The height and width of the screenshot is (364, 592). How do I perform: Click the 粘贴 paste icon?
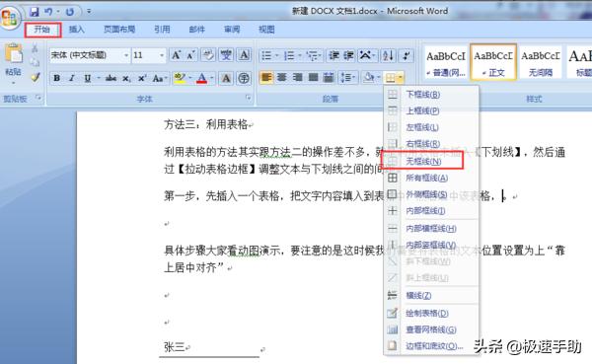pos(14,53)
